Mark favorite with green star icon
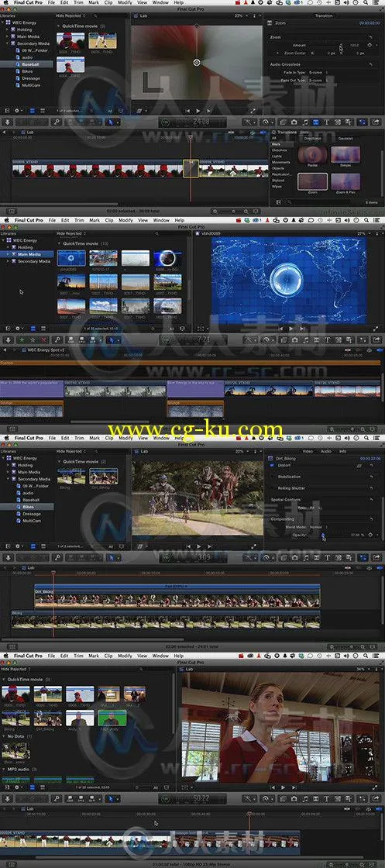385x868 pixels. tap(20, 339)
